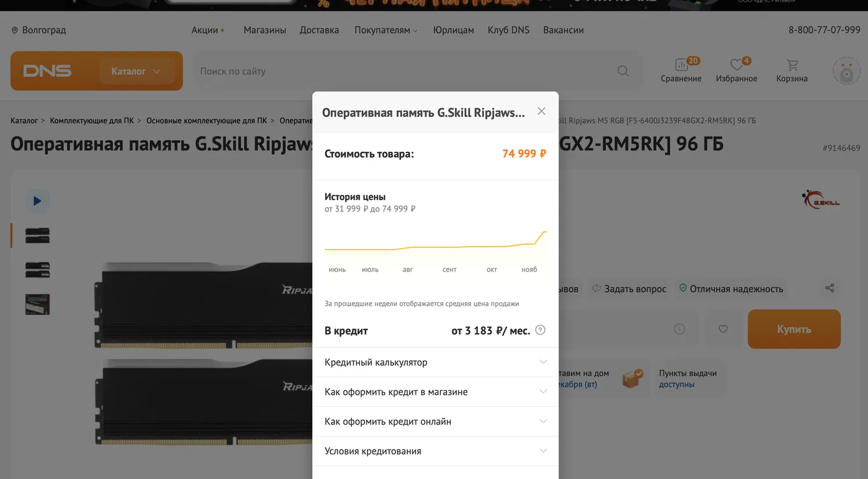The height and width of the screenshot is (479, 868).
Task: Open the Клуб DNS menu item
Action: (x=509, y=30)
